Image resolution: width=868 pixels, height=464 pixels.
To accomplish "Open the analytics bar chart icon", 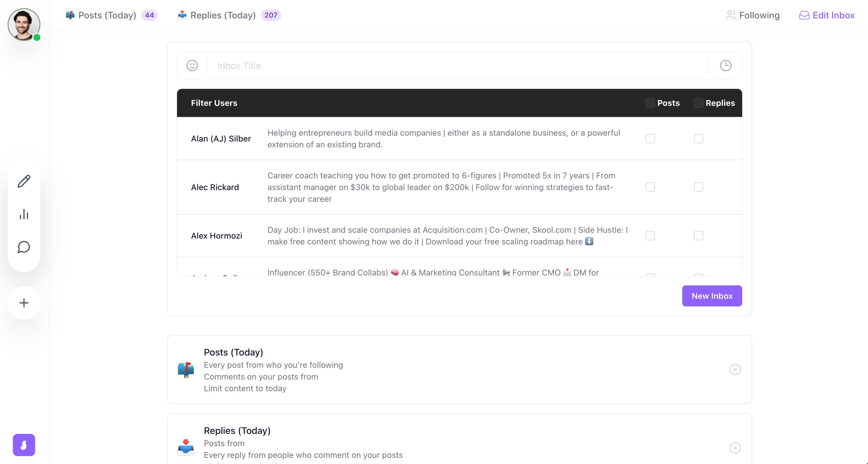I will (x=24, y=215).
